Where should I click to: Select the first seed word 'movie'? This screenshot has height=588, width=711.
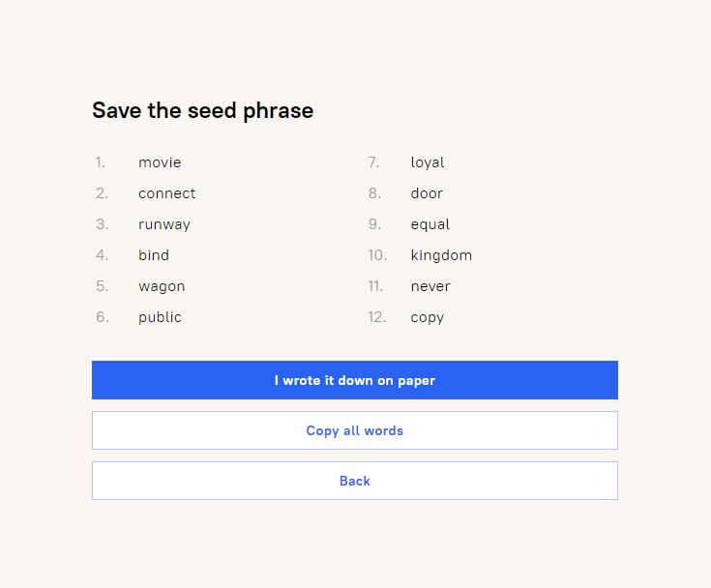click(160, 162)
